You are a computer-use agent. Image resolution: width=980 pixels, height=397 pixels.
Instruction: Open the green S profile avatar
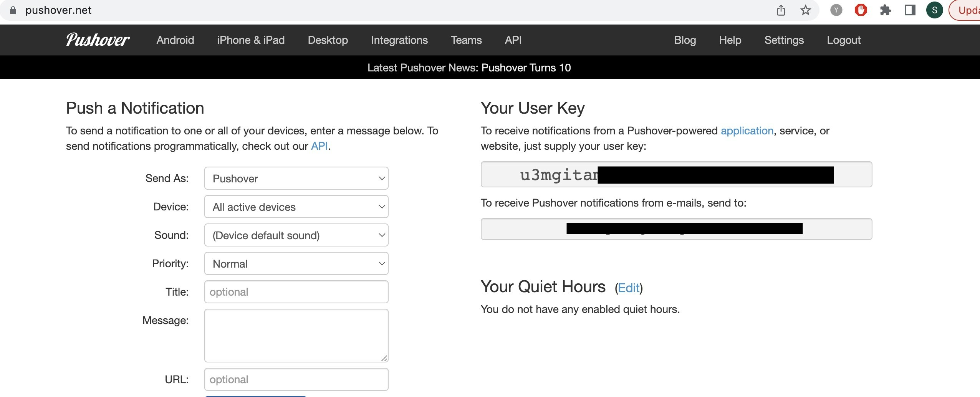pyautogui.click(x=934, y=10)
